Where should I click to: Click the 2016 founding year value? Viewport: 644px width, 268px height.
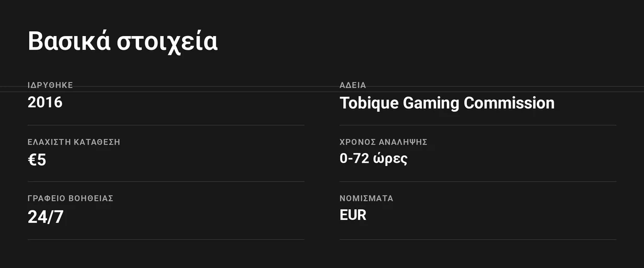pos(45,102)
